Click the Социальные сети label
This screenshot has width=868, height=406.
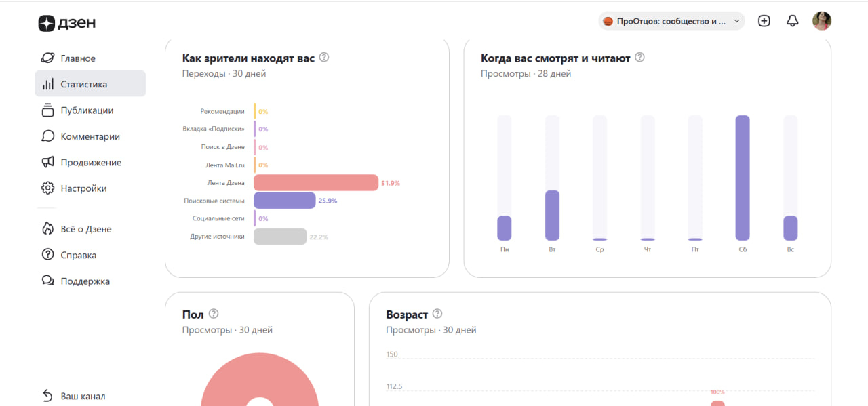point(218,218)
